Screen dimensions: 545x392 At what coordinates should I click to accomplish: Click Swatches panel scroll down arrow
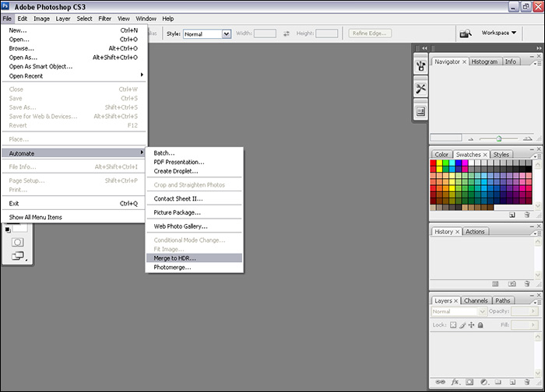click(538, 206)
